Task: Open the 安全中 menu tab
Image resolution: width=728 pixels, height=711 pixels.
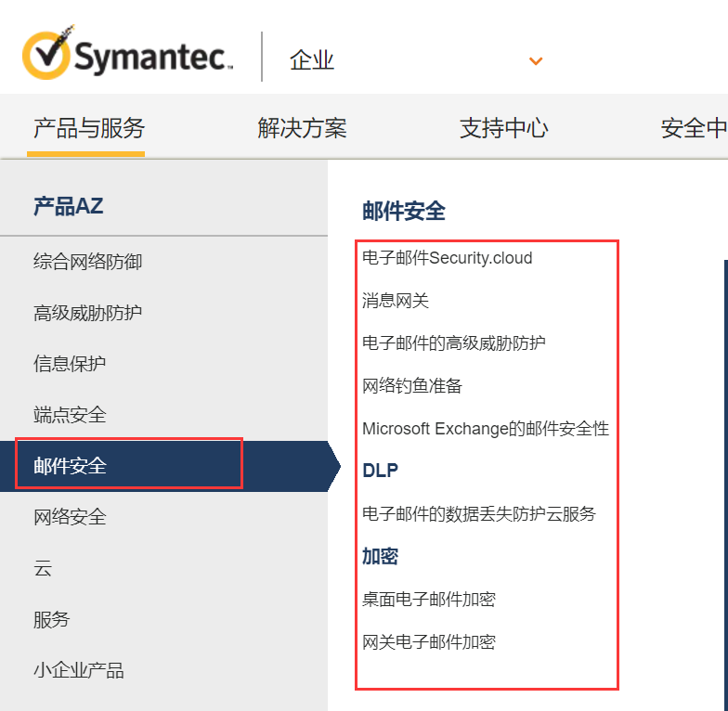Action: click(695, 128)
